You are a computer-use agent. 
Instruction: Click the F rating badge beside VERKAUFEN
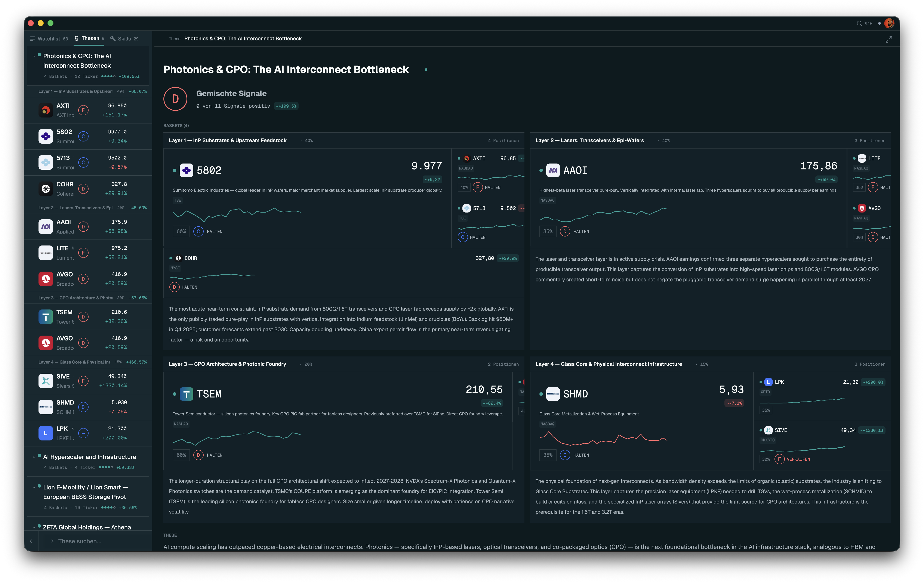pyautogui.click(x=779, y=459)
